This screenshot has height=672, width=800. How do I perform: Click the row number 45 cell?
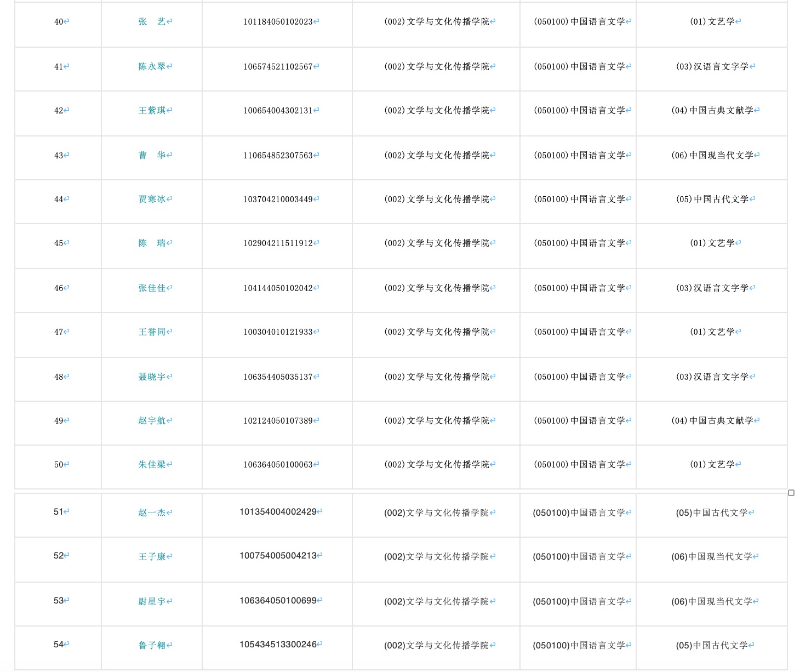click(x=59, y=243)
